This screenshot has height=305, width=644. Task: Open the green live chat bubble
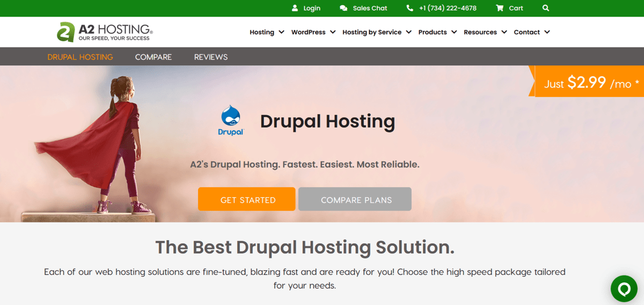(624, 289)
